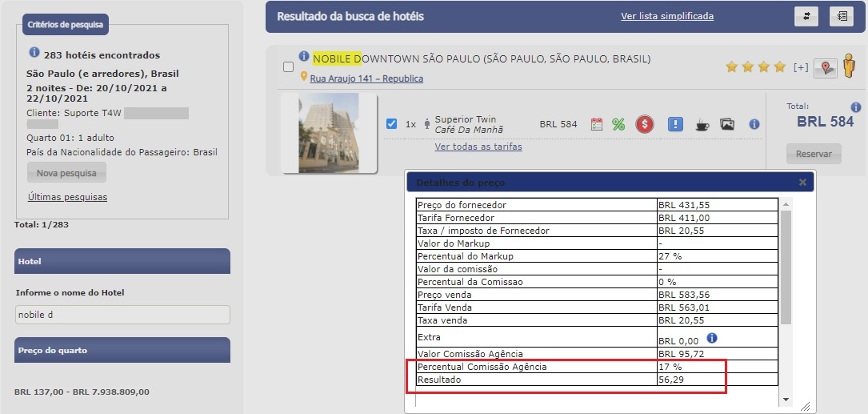
Task: Open the Rua Araujo 141 – Republica address link
Action: pos(366,78)
